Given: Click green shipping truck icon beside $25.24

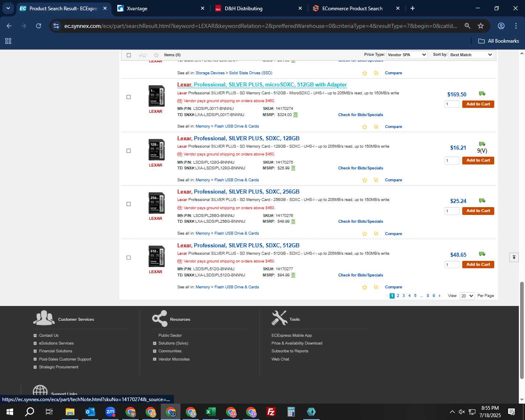Looking at the screenshot, I should 482,201.
